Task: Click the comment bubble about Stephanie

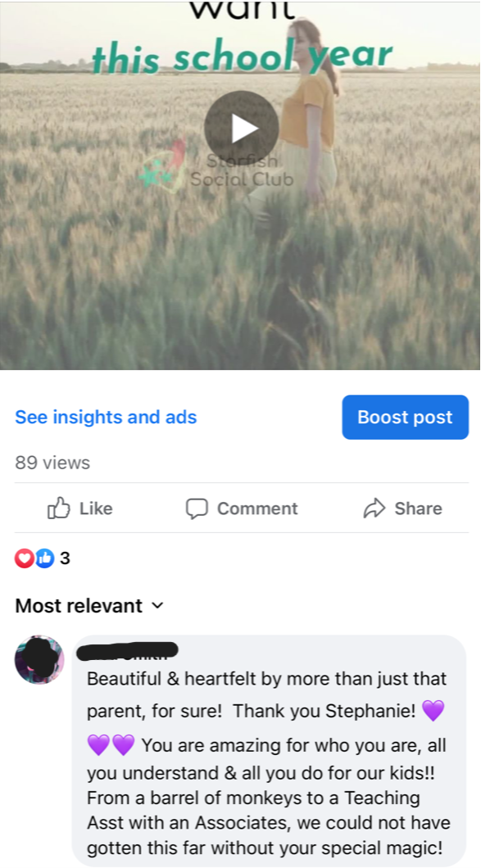Action: pos(269,750)
